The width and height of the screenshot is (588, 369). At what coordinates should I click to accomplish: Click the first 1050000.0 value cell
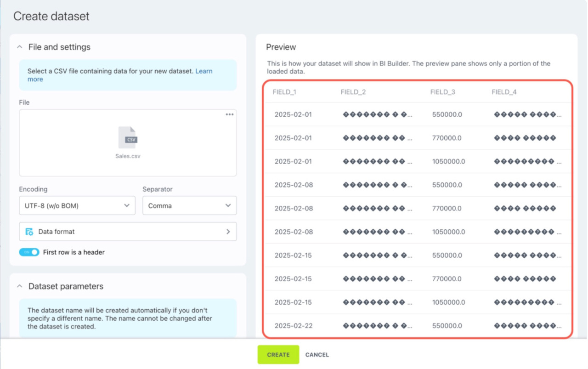448,161
